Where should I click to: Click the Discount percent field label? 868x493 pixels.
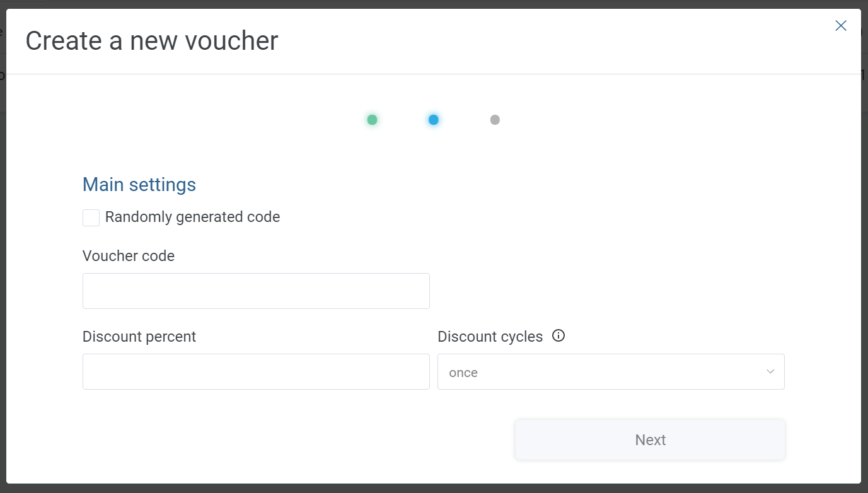139,337
